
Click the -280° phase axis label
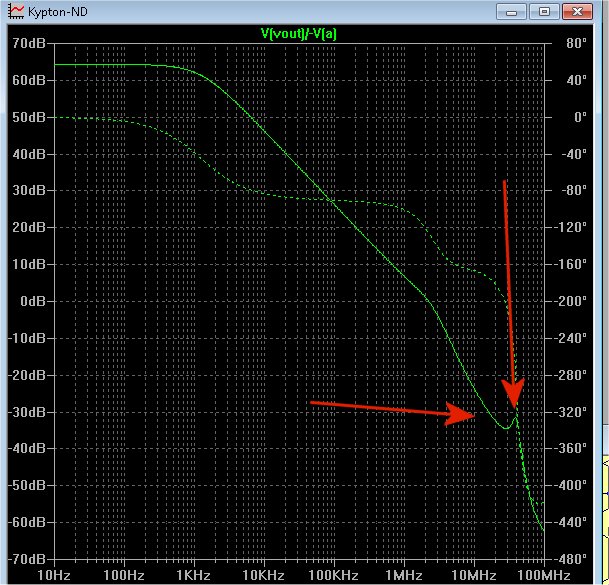[x=570, y=375]
